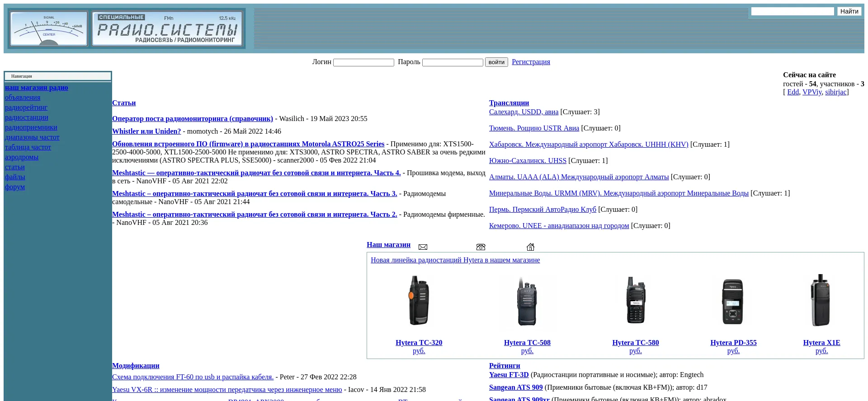Open broadcast Салехард. USDD, авиа
The height and width of the screenshot is (401, 868).
(524, 112)
